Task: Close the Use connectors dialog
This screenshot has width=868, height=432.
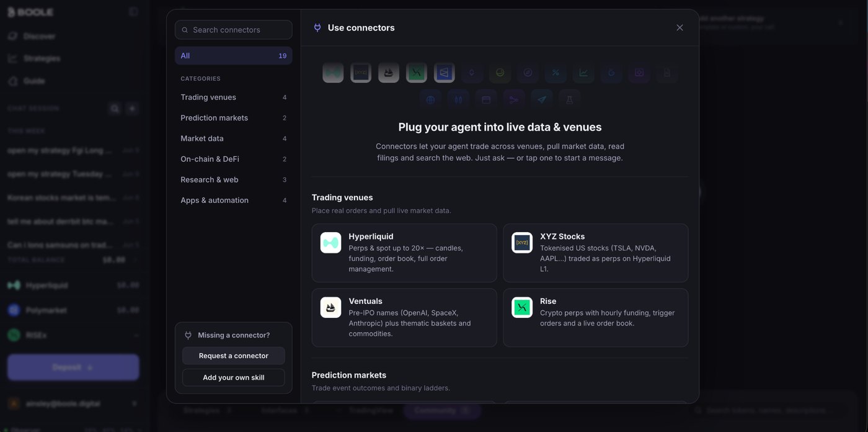Action: 680,27
